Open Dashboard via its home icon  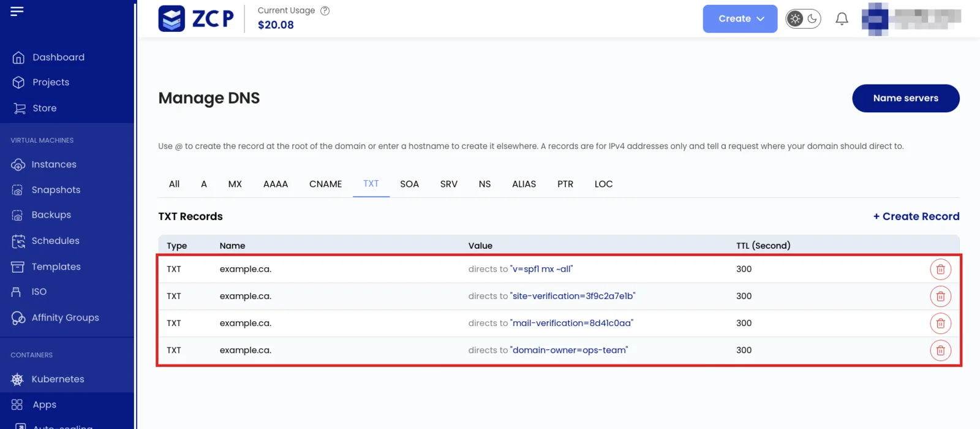coord(18,58)
